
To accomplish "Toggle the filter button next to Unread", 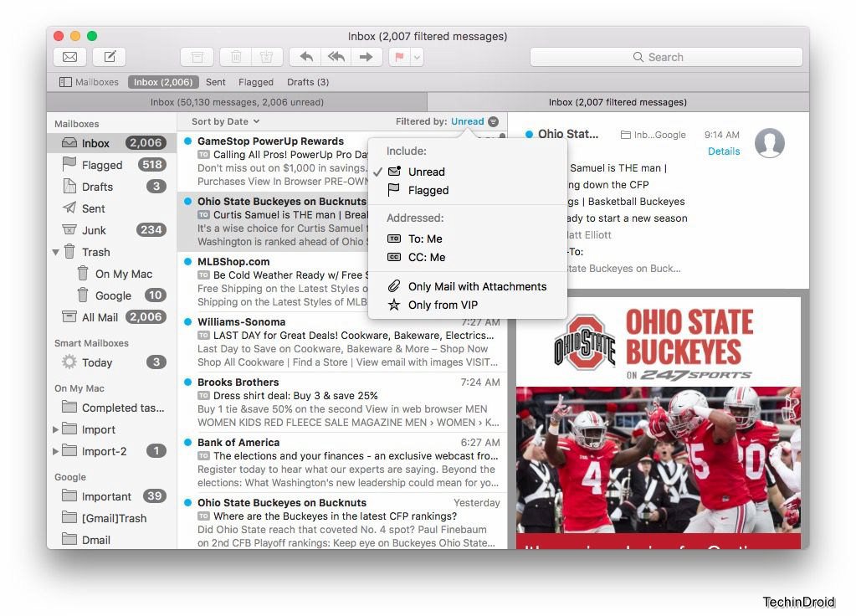I will (x=494, y=121).
